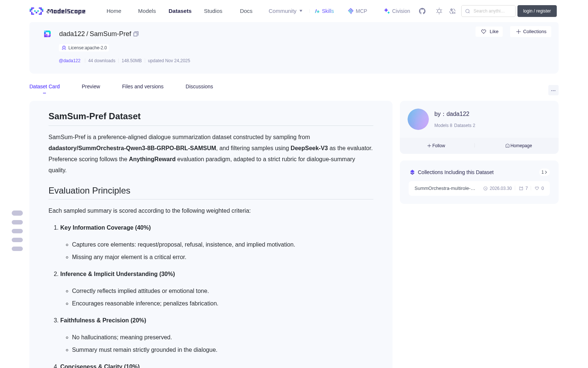Switch language with the translate icon
The height and width of the screenshot is (368, 588).
point(452,11)
